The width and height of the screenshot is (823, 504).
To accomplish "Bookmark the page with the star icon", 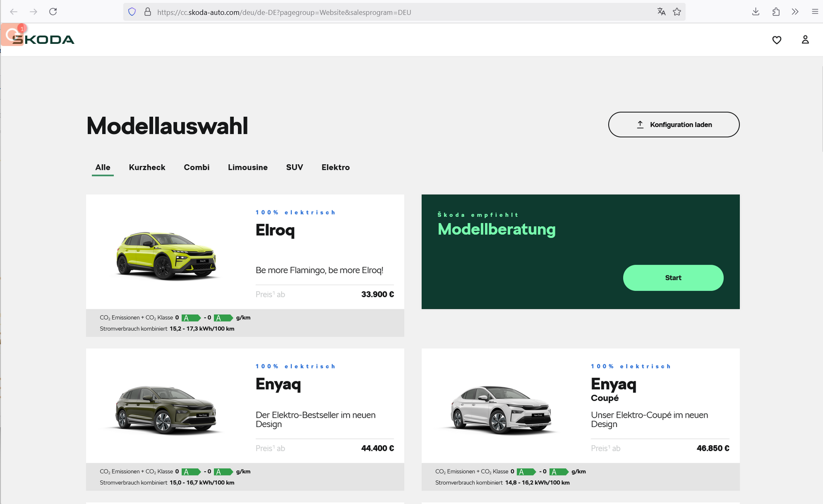I will click(677, 12).
